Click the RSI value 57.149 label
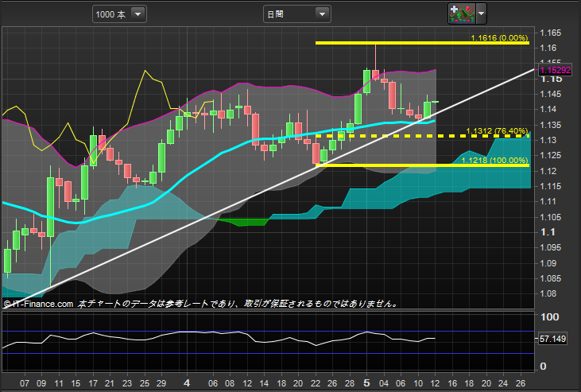This screenshot has height=392, width=581. [552, 339]
